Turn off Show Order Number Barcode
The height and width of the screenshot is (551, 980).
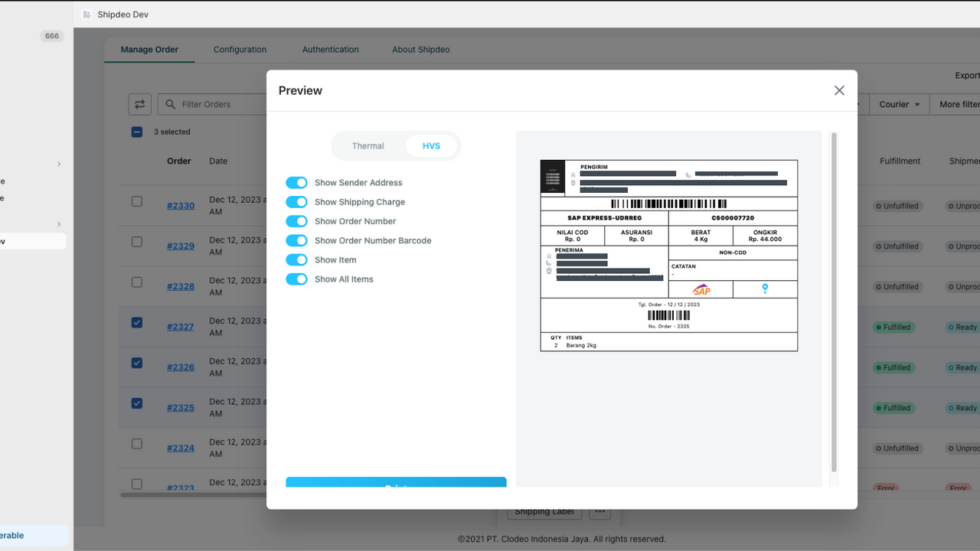[x=296, y=240]
